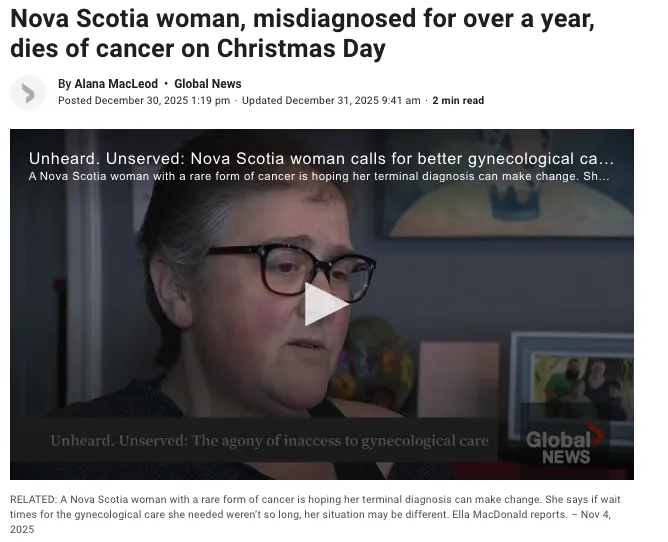The width and height of the screenshot is (668, 542).
Task: Click the 'Updated December 31, 2025' timestamp
Action: tap(331, 101)
